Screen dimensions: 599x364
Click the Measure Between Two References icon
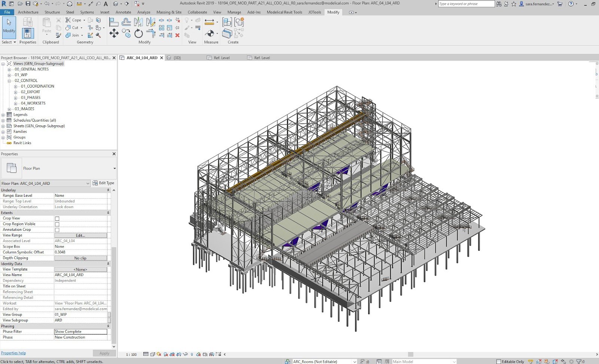[209, 22]
